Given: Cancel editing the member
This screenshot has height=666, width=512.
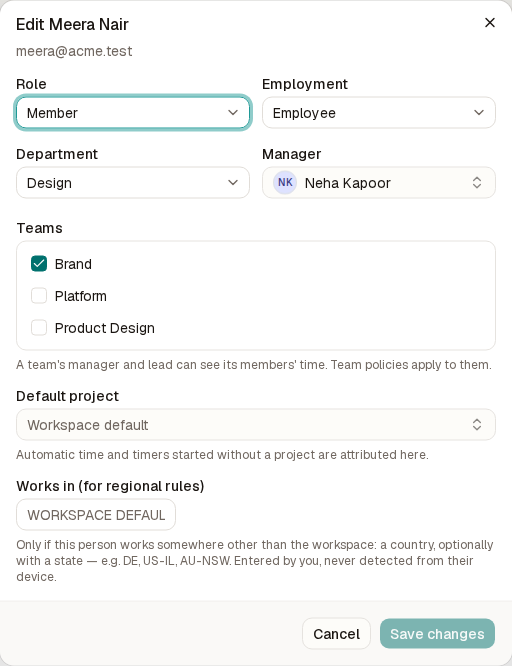Looking at the screenshot, I should (336, 634).
